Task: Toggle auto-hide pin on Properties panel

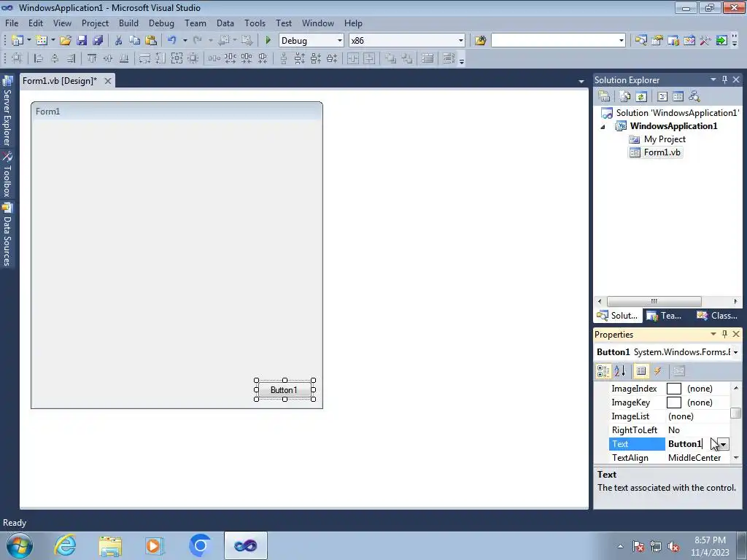Action: [x=724, y=334]
